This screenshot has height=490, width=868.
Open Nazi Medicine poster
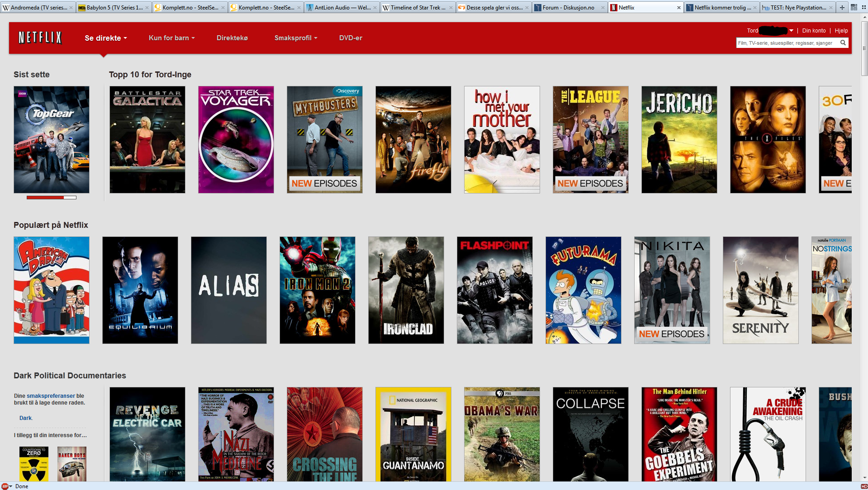pyautogui.click(x=236, y=434)
